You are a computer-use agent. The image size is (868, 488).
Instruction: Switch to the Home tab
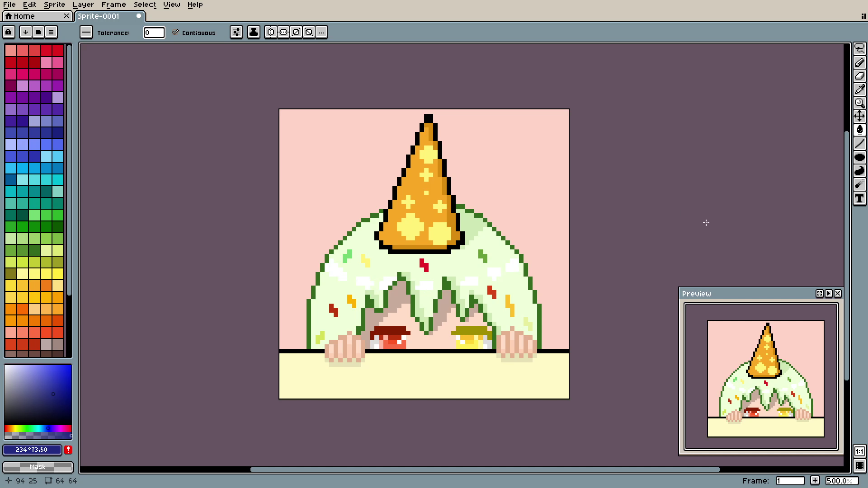(x=24, y=16)
